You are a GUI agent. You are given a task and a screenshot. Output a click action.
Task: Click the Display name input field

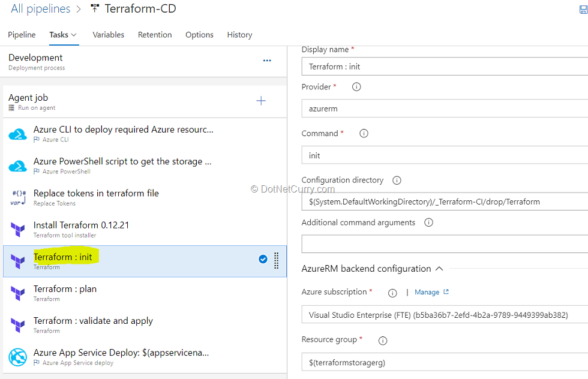[445, 67]
